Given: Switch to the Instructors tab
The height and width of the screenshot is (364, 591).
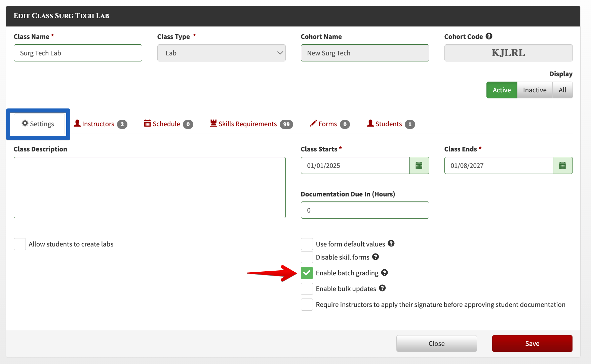Looking at the screenshot, I should [100, 124].
